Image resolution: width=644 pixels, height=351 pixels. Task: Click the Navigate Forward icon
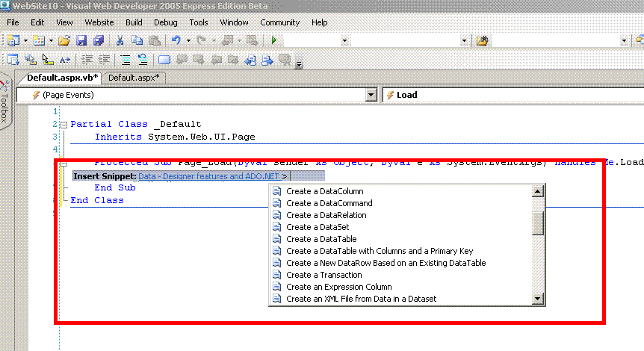pyautogui.click(x=252, y=40)
